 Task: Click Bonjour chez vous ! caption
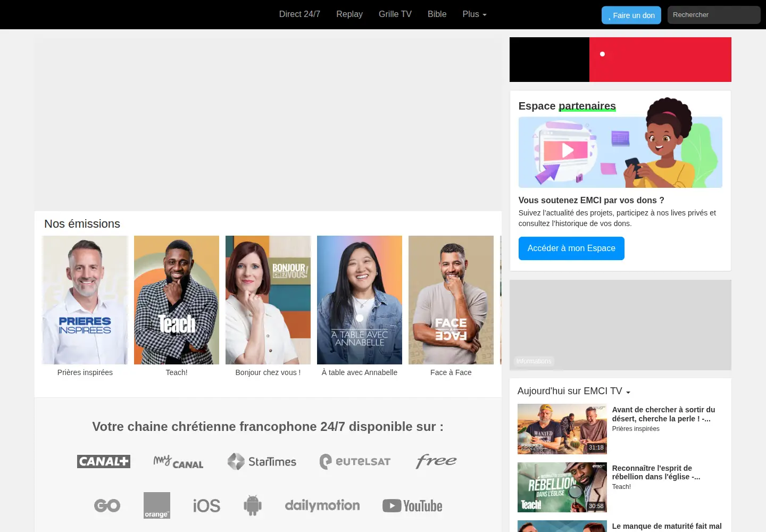click(x=268, y=372)
